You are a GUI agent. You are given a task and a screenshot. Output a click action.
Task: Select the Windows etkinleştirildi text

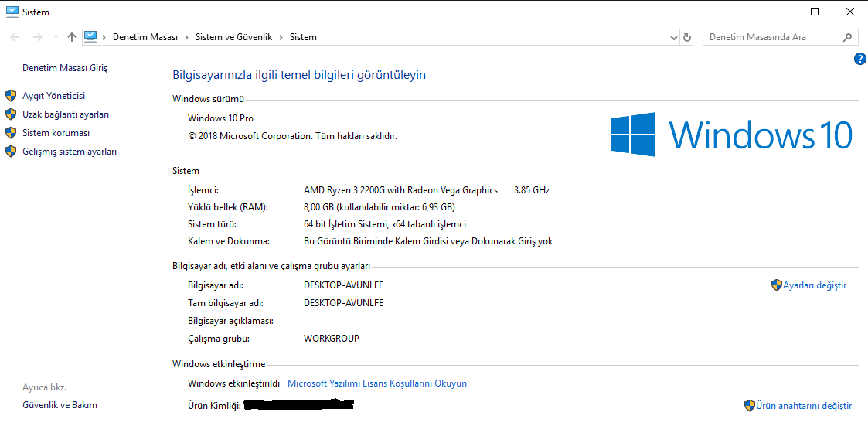click(234, 383)
